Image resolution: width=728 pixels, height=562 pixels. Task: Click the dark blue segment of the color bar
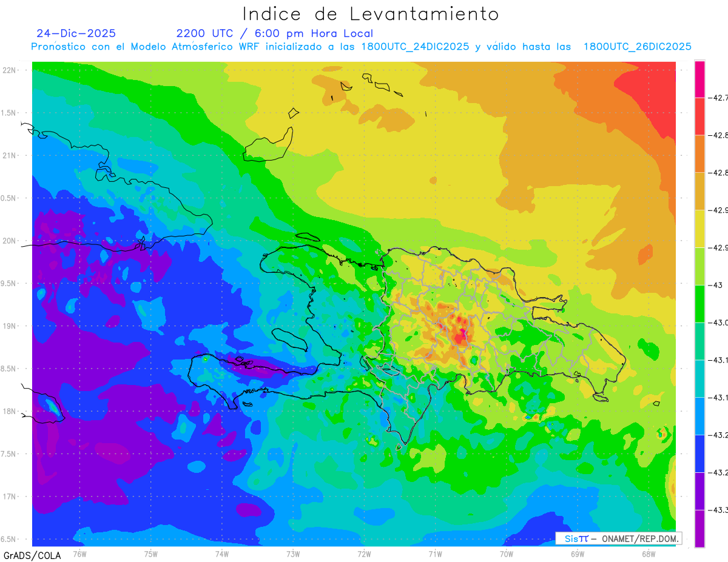click(699, 453)
